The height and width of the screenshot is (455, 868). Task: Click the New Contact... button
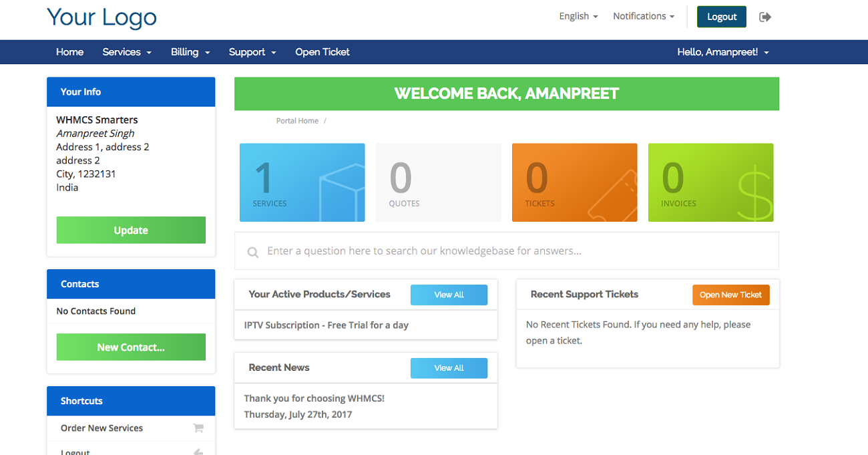coord(131,347)
